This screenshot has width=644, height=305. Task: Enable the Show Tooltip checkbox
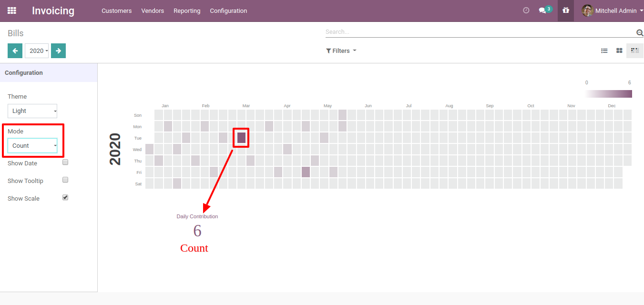(66, 180)
